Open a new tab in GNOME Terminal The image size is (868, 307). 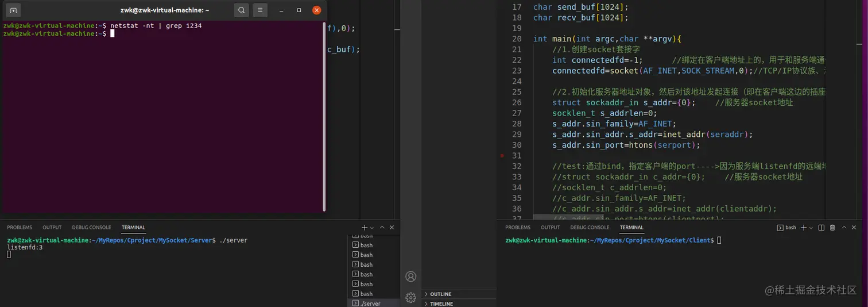click(13, 10)
